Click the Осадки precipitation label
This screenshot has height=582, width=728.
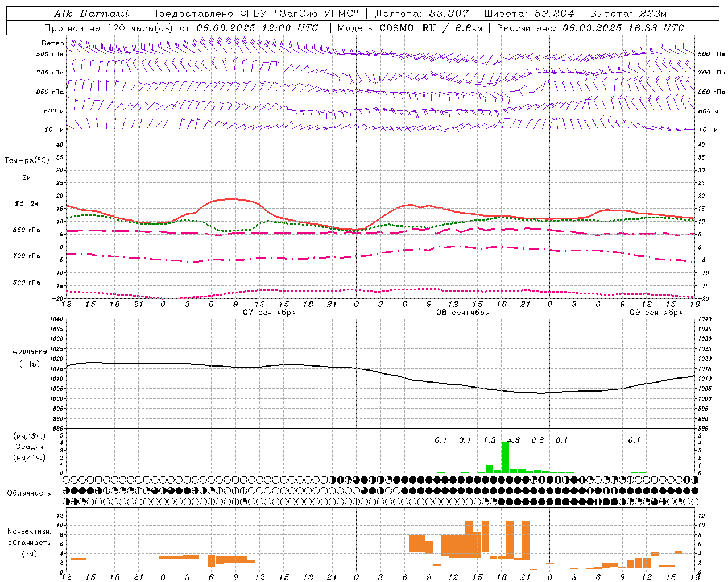point(29,447)
